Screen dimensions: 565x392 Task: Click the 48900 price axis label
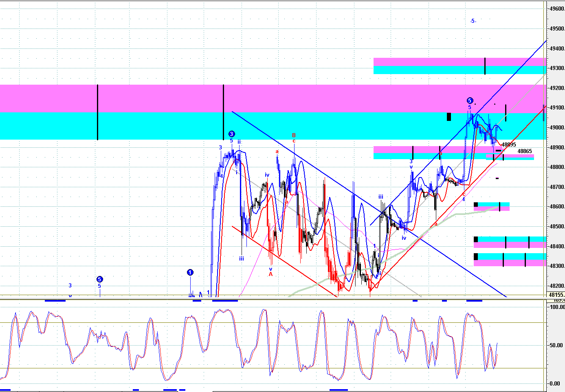(x=557, y=148)
